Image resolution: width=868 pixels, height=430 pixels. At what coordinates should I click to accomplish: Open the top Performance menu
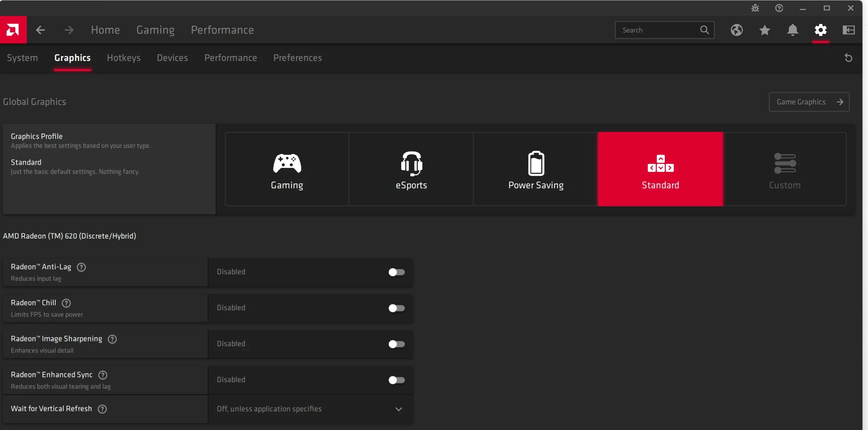click(222, 30)
